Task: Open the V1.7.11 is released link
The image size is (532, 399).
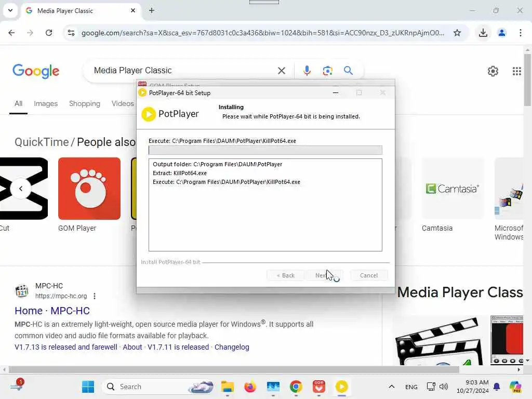Action: [x=178, y=347]
